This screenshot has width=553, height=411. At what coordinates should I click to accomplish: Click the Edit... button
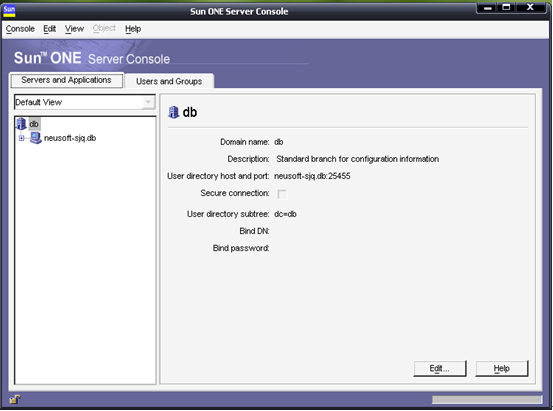pos(440,368)
